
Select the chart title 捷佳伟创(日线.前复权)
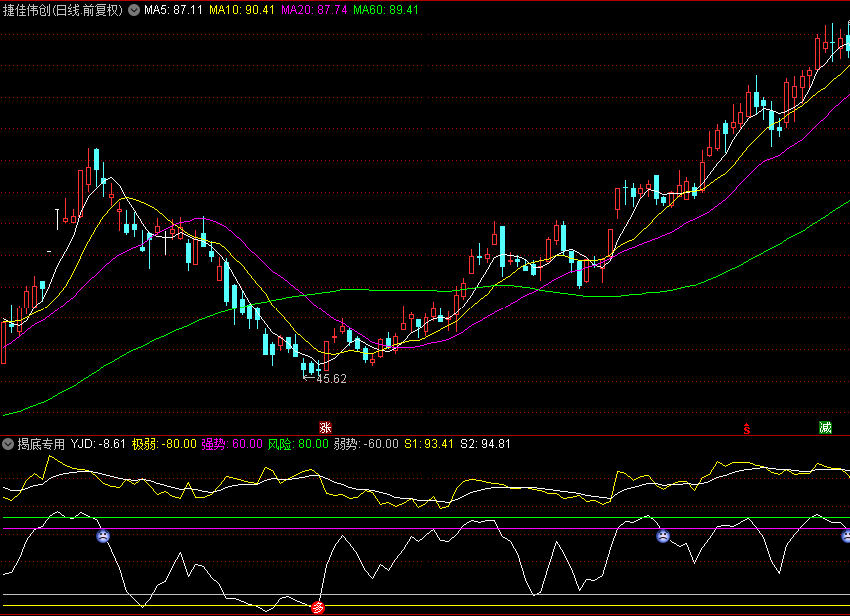[63, 10]
